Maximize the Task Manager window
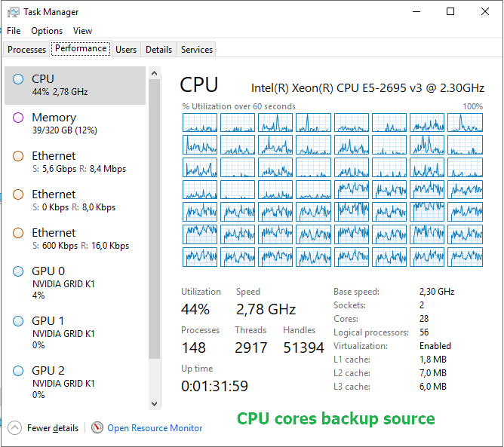Viewport: 504px width, 447px height. (450, 12)
